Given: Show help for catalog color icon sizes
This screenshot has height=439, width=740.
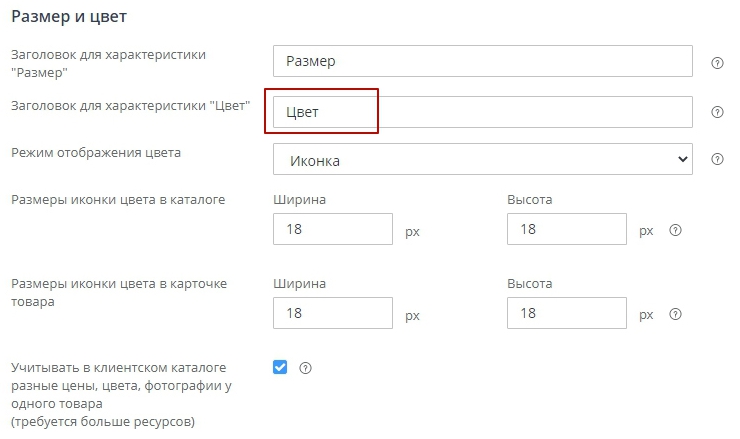Looking at the screenshot, I should [676, 230].
